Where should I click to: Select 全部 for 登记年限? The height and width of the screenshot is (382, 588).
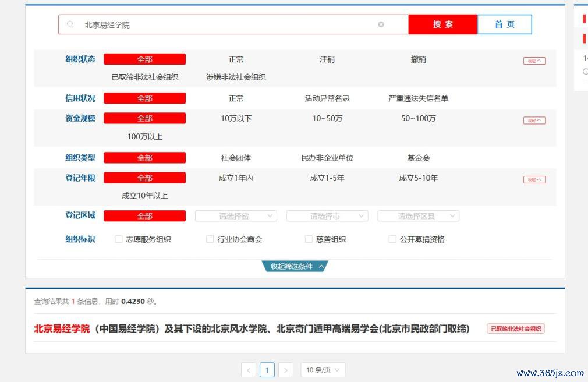[145, 178]
